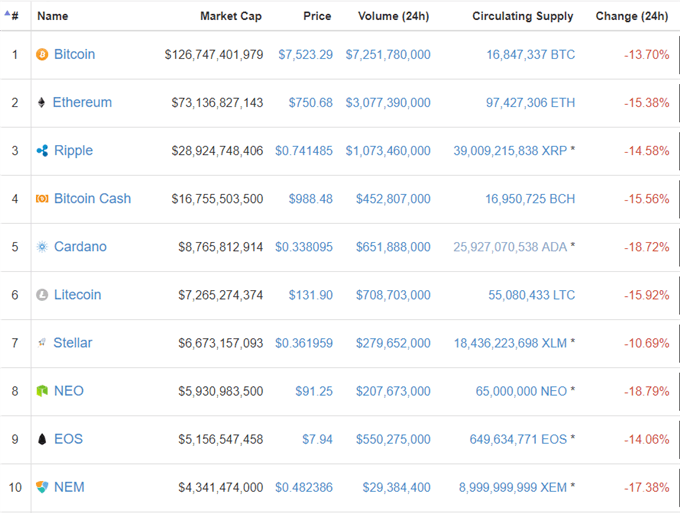Open the Bitcoin Cash name link
The image size is (680, 513).
click(x=92, y=199)
